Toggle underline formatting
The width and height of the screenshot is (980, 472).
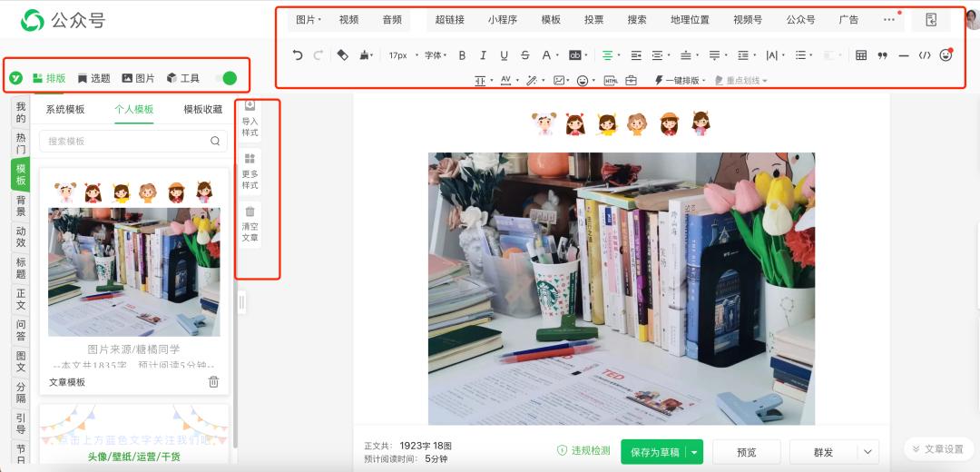(504, 55)
